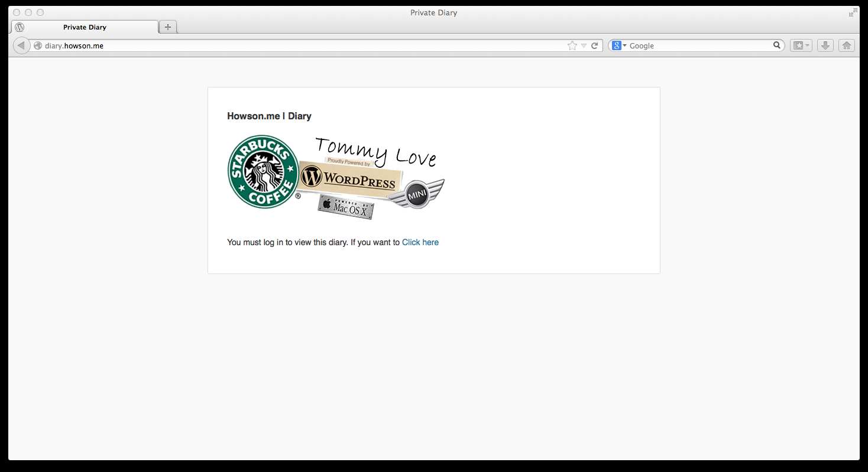Select the Private Diary tab
This screenshot has width=868, height=472.
point(85,27)
